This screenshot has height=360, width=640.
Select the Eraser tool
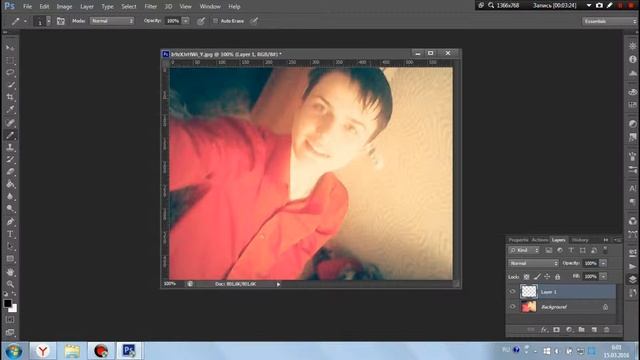[x=10, y=172]
